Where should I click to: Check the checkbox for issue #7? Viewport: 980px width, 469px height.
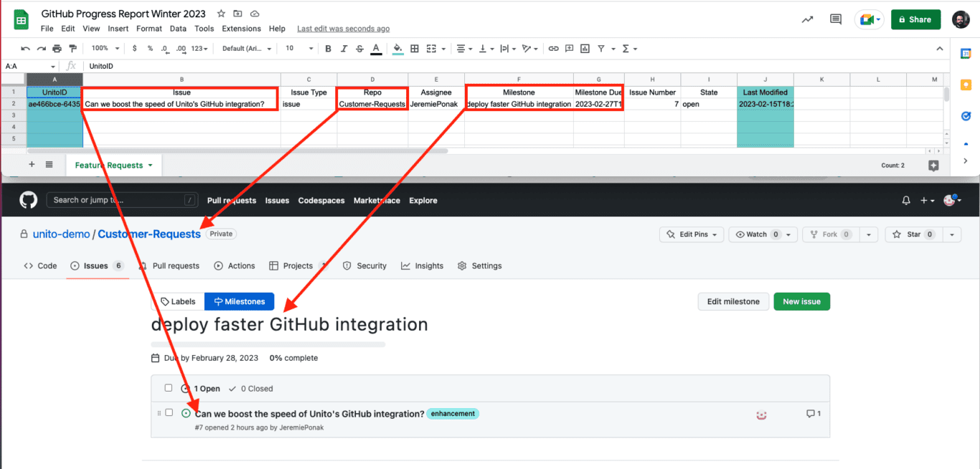(169, 412)
